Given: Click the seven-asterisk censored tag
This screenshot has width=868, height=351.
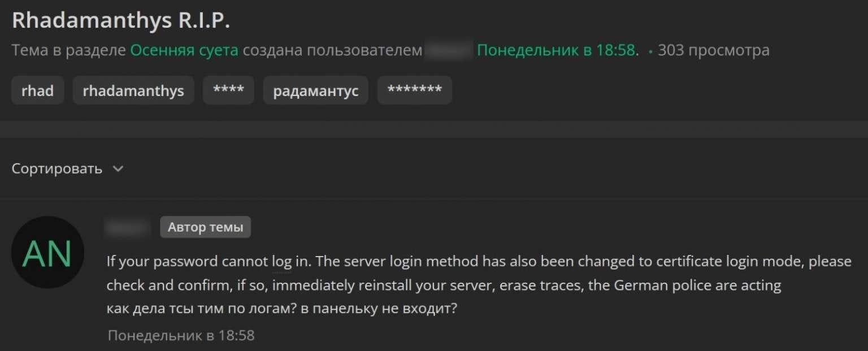Looking at the screenshot, I should click(x=414, y=90).
